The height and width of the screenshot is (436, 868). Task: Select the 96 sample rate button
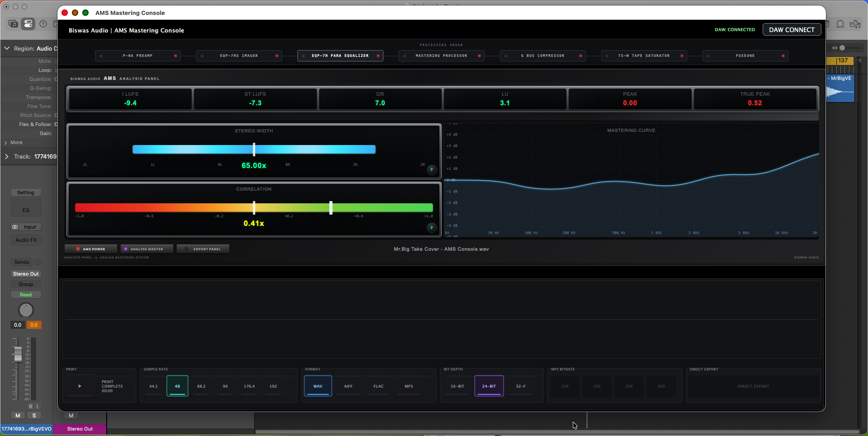pyautogui.click(x=225, y=386)
